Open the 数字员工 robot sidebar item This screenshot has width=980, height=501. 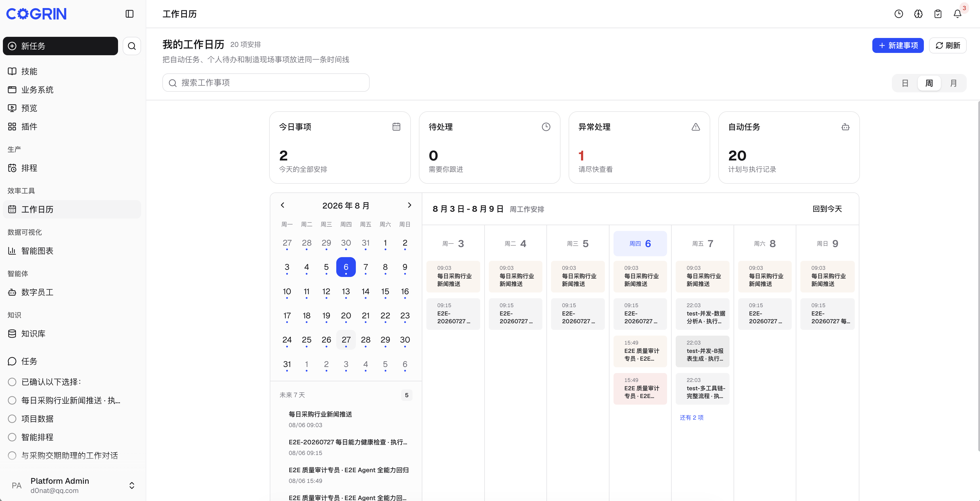click(71, 292)
